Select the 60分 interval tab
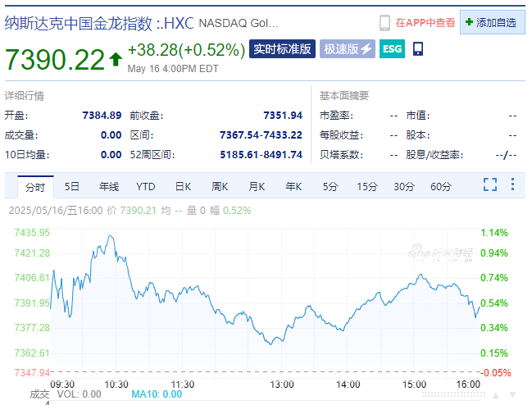The image size is (532, 405). click(x=441, y=187)
